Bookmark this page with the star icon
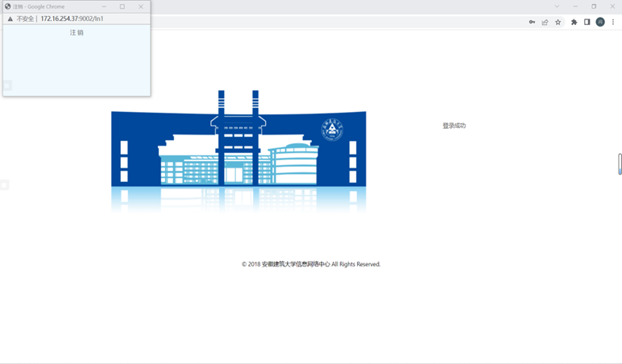 click(558, 23)
